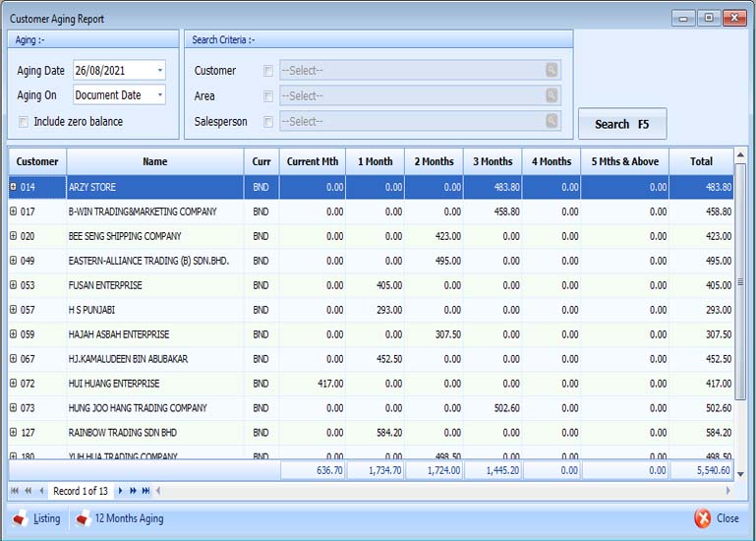Sort by 4 Months column header

point(552,161)
